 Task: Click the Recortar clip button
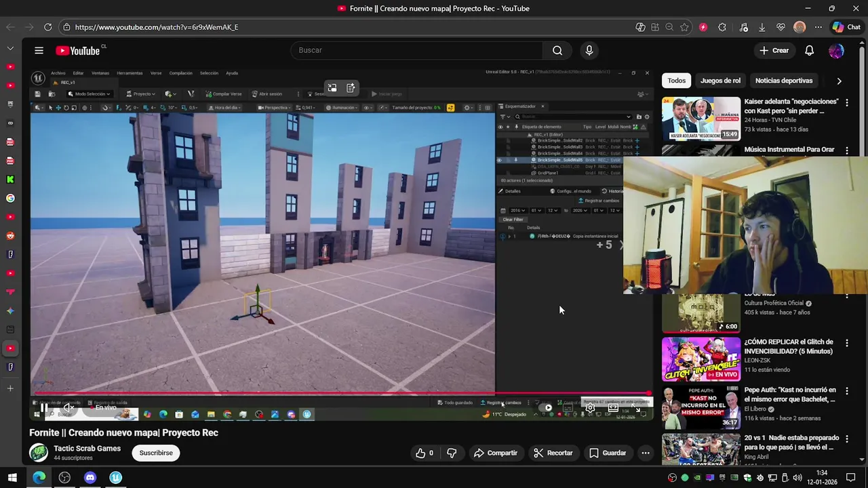point(553,453)
